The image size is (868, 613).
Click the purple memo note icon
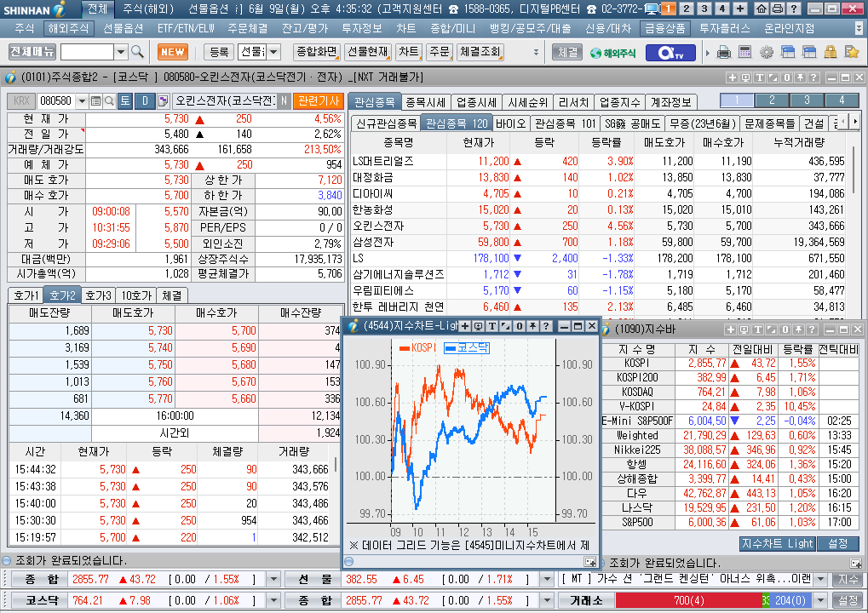pyautogui.click(x=163, y=100)
